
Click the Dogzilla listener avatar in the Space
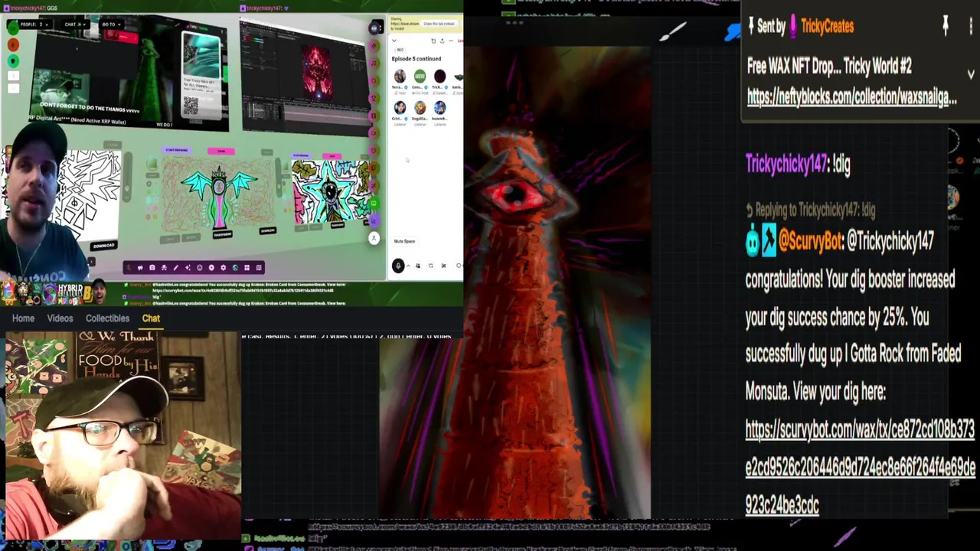420,107
